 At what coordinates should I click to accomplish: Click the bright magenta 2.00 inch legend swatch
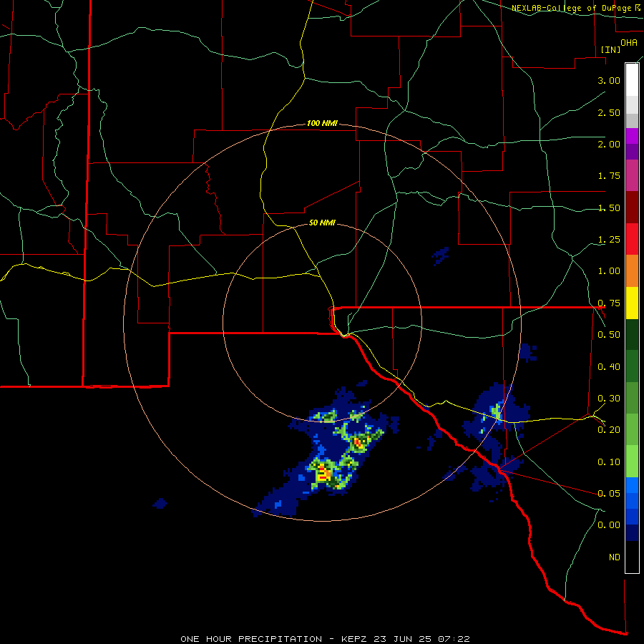click(x=632, y=136)
